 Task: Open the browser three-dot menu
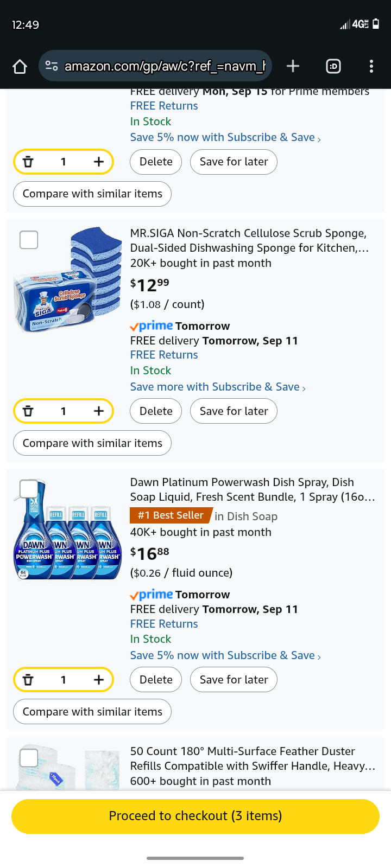[x=371, y=66]
